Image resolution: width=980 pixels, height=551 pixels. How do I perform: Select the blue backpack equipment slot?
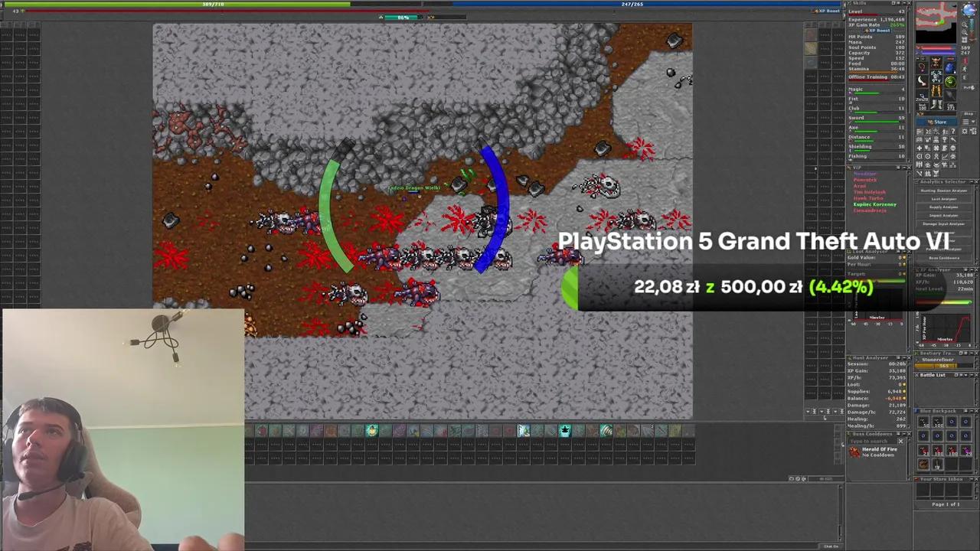click(950, 68)
